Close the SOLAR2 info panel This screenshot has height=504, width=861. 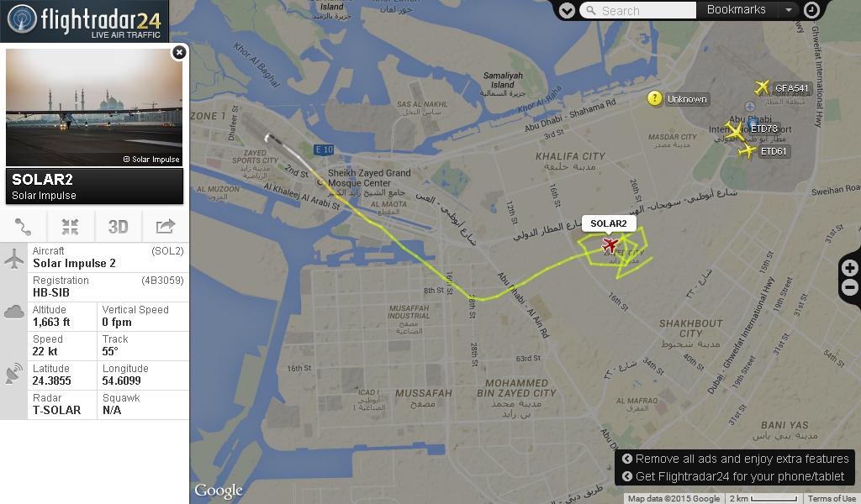pos(179,52)
